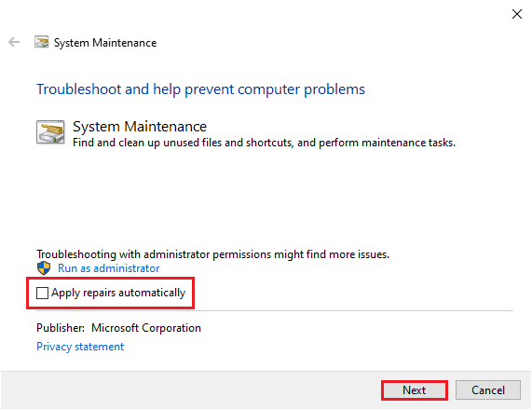Click the Next button
This screenshot has width=532, height=410.
click(415, 390)
